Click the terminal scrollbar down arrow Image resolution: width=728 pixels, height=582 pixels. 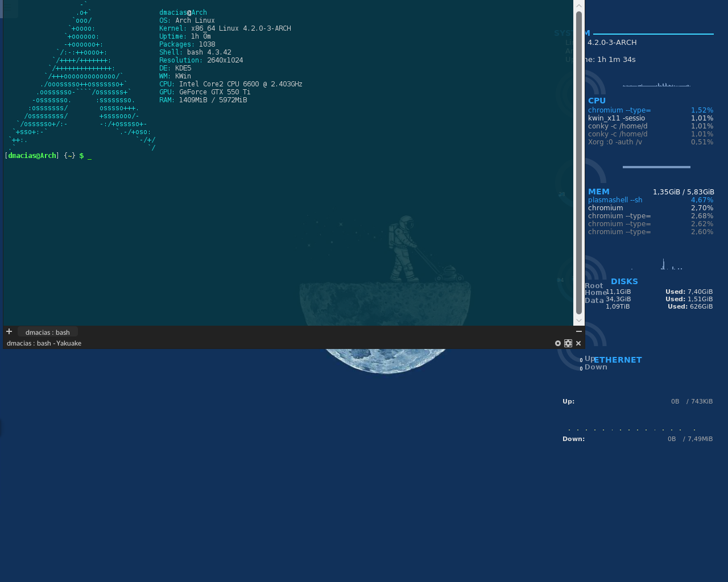tap(579, 321)
